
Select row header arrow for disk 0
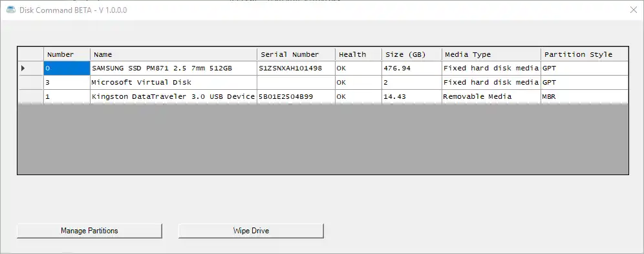click(x=31, y=68)
